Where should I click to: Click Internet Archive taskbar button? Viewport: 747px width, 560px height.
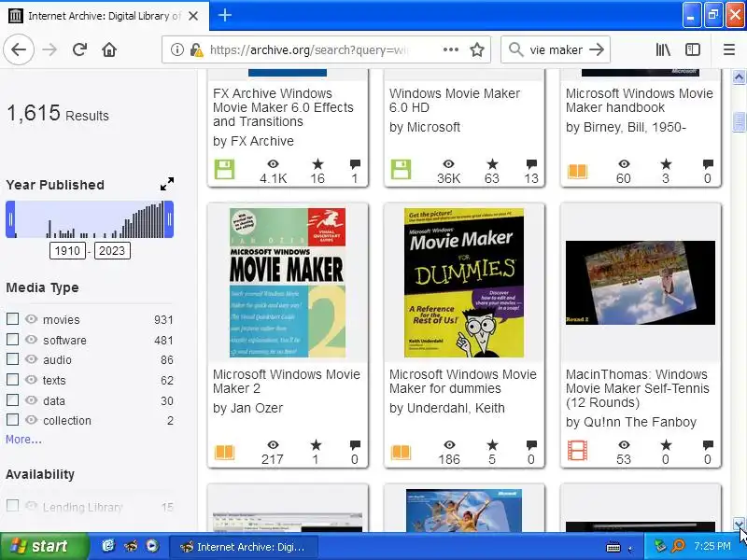pyautogui.click(x=244, y=547)
